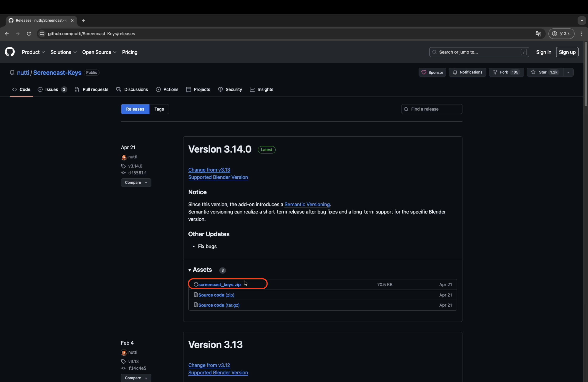Reload the page with the refresh icon
This screenshot has height=382, width=588.
pos(29,34)
